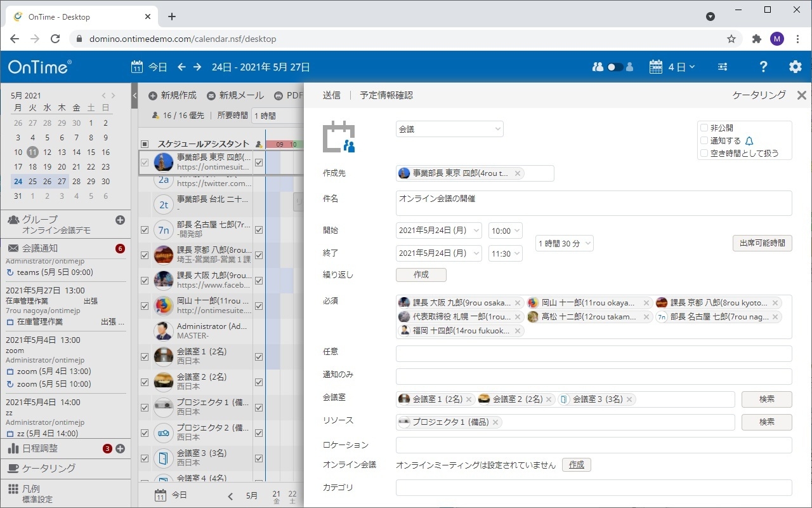
Task: Enable the 非公開 checkbox
Action: pyautogui.click(x=704, y=128)
